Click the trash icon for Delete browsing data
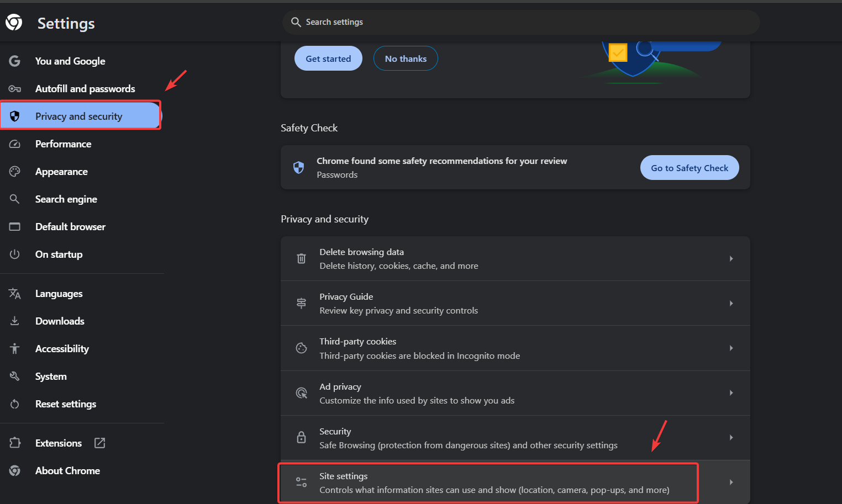842x504 pixels. click(301, 258)
